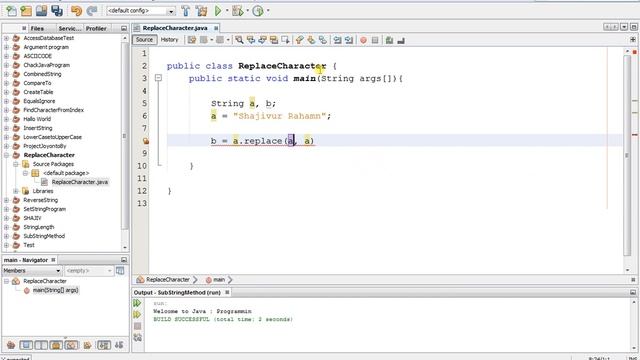640x360 pixels.
Task: Click the Find Next Occurrence icon
Action: 262,40
